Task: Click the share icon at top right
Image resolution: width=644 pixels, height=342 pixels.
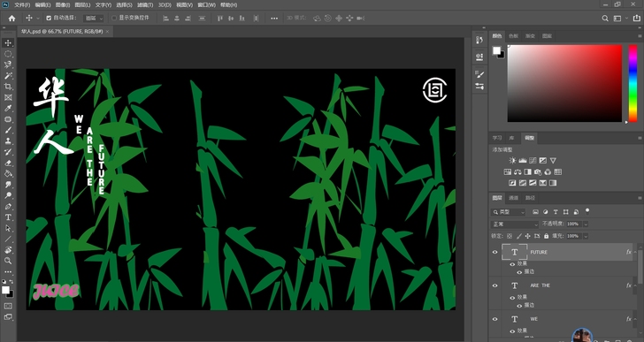Action: pyautogui.click(x=636, y=18)
